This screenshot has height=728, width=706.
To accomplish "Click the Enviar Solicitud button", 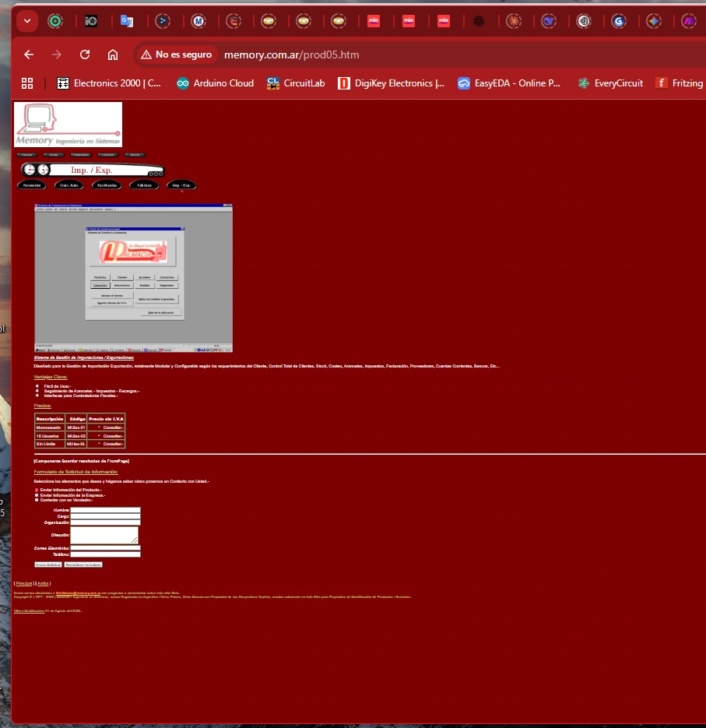I will pos(47,564).
